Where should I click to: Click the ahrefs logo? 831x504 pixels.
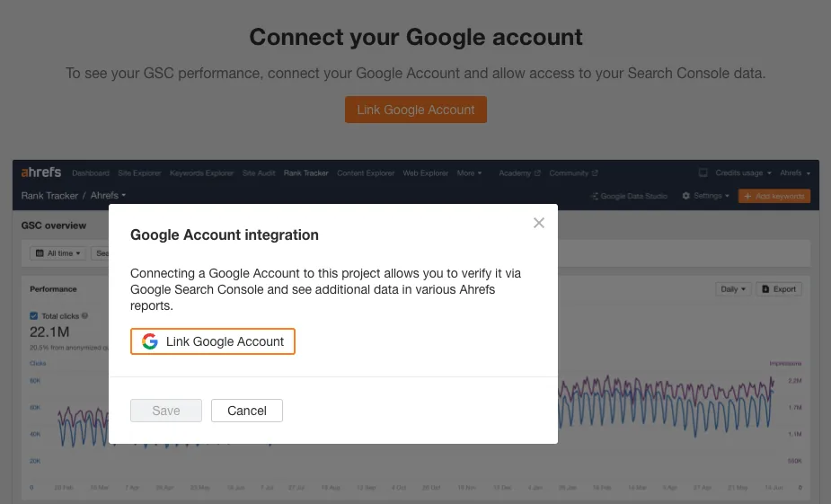point(41,172)
